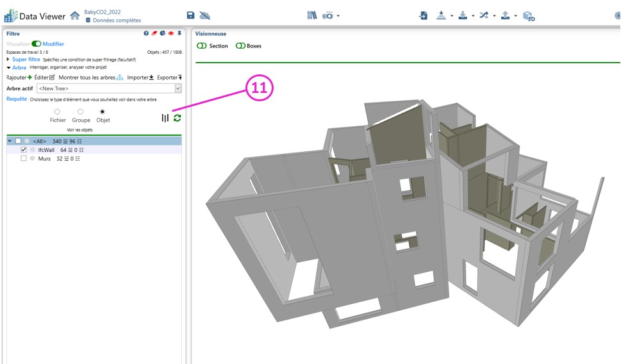Click the pin icon in Filtre panel header
The width and height of the screenshot is (621, 364).
pyautogui.click(x=179, y=33)
